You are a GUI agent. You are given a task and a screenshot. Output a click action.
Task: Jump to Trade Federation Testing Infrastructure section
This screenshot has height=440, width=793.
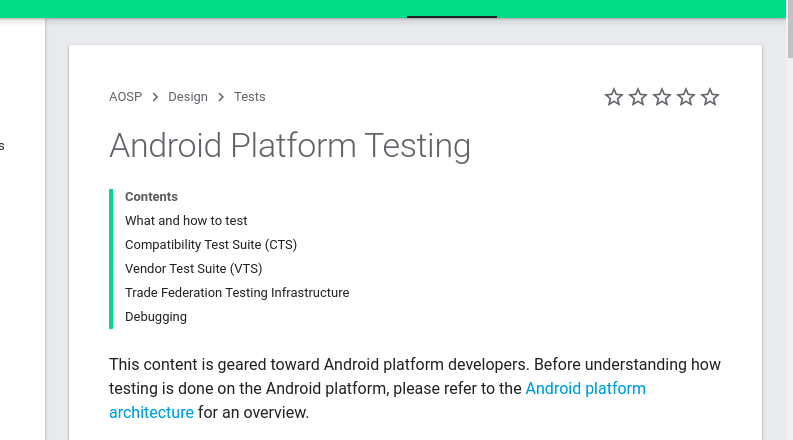(237, 293)
